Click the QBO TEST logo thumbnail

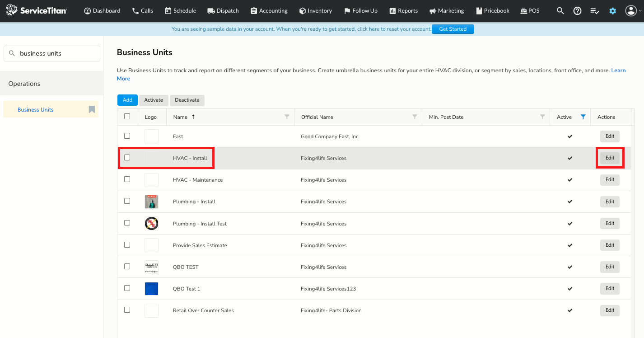(x=151, y=267)
